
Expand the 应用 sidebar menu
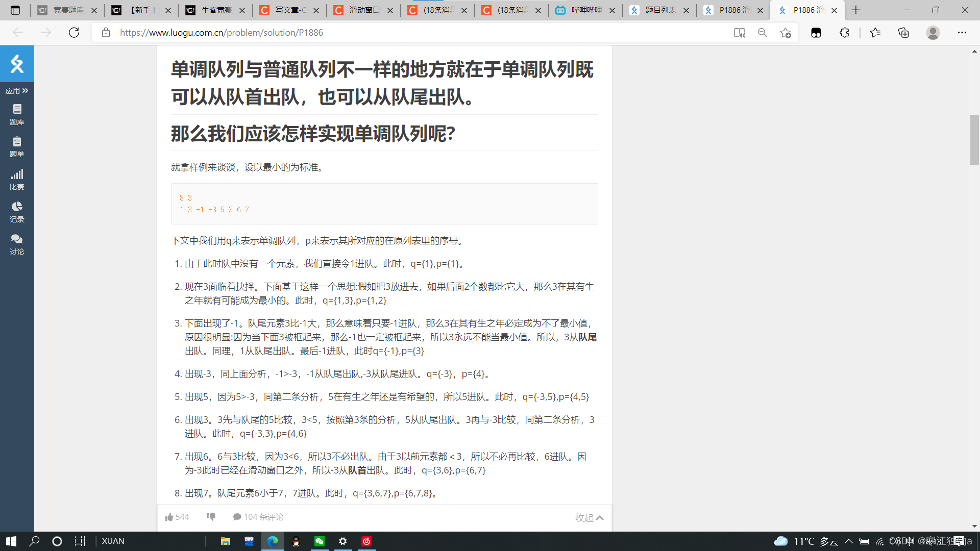[17, 90]
